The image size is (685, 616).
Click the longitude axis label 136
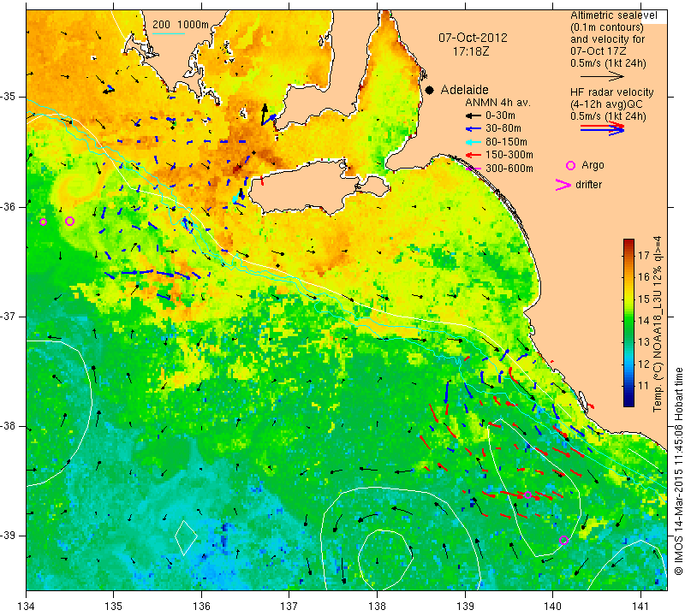tap(201, 606)
